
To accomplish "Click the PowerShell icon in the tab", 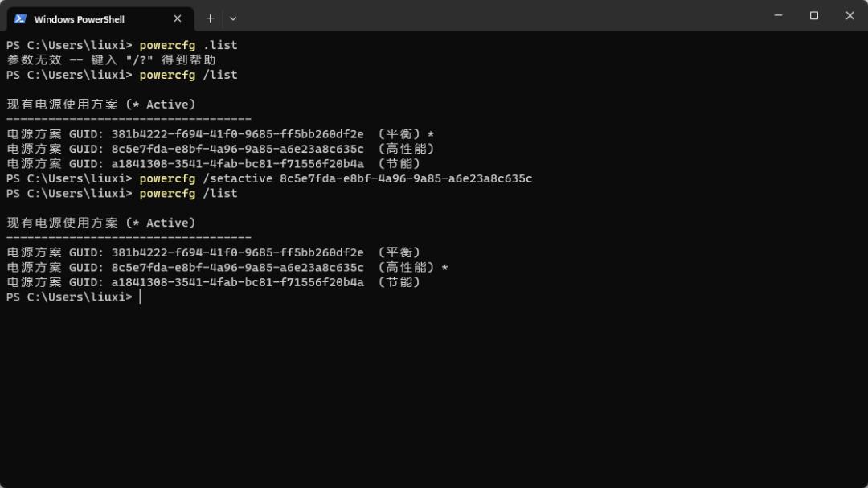I will (x=20, y=18).
